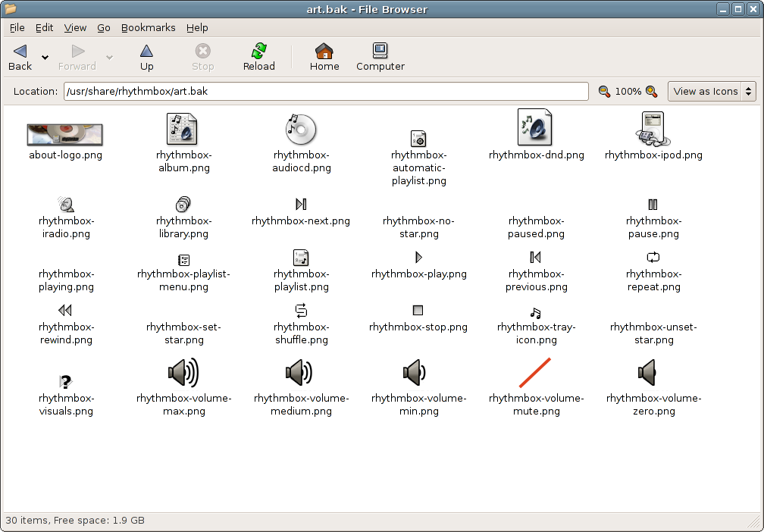Open the Help menu

tap(197, 28)
